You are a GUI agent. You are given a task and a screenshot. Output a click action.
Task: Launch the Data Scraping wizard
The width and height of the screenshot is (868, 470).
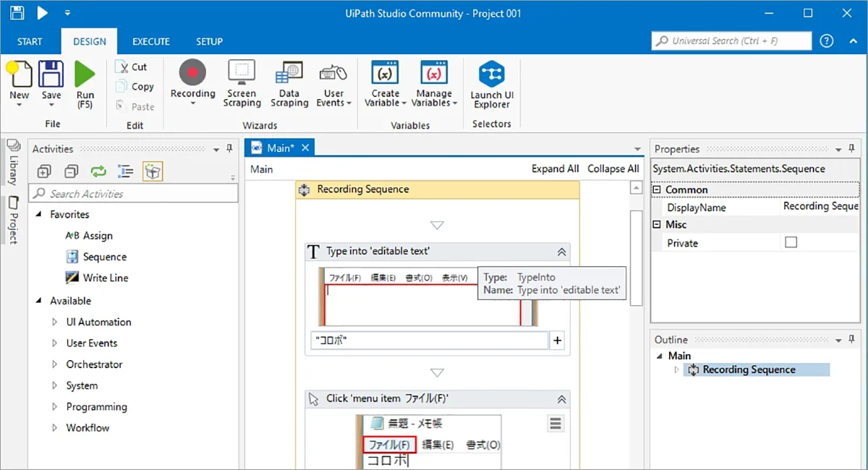coord(289,84)
